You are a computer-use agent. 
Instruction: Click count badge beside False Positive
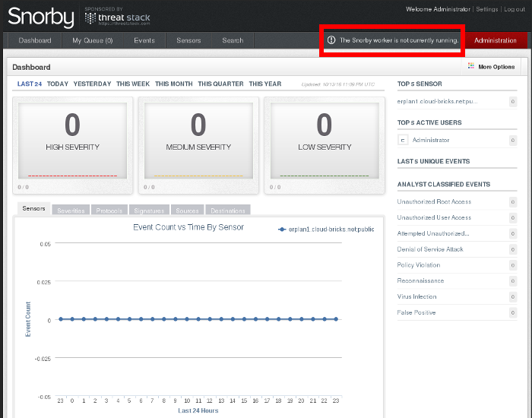(513, 313)
